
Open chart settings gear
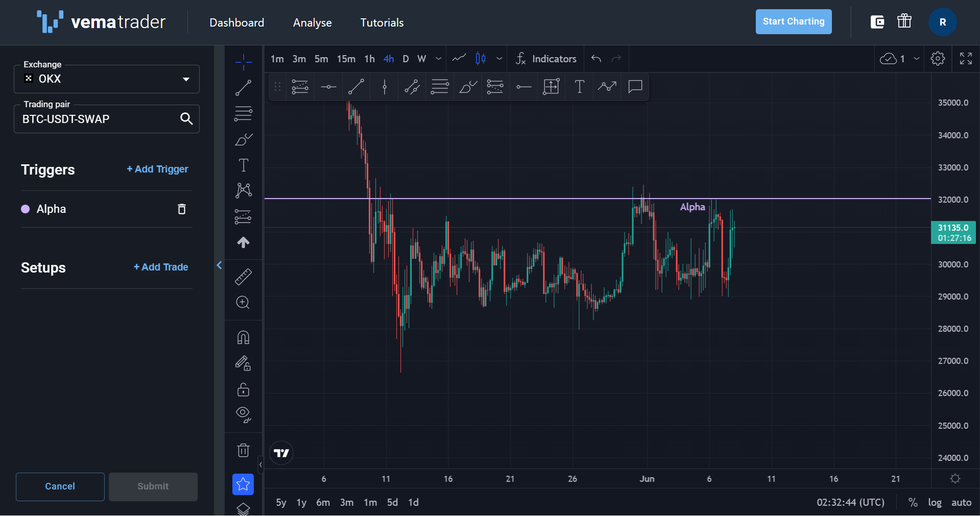coord(938,59)
